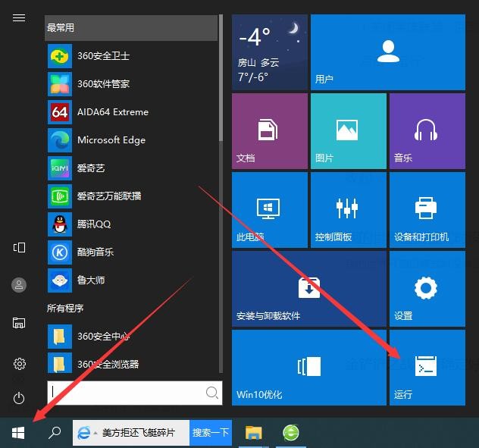This screenshot has width=479, height=448.
Task: Open 爱奇艺 app
Action: 131,168
